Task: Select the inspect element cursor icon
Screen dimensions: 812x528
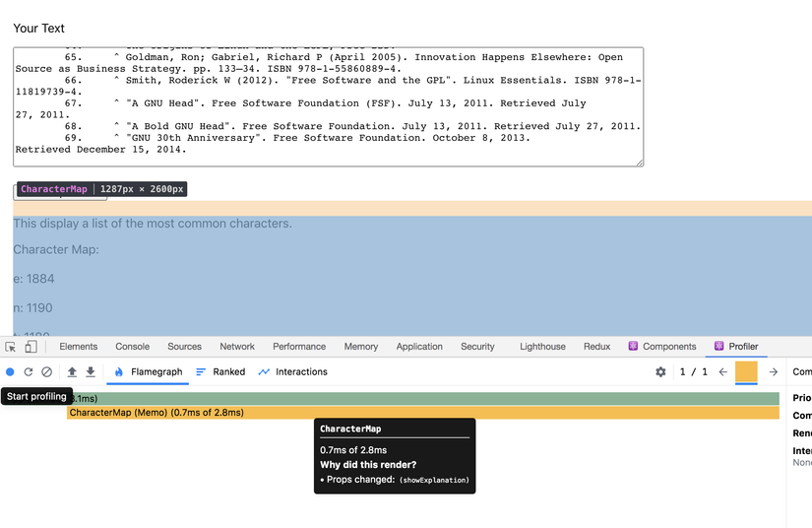Action: (11, 347)
